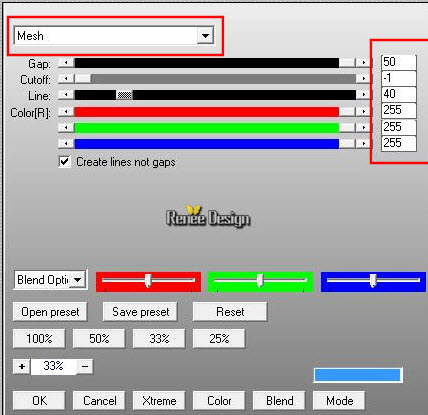The image size is (428, 415).
Task: Set the preview zoom to 50%
Action: tap(99, 339)
